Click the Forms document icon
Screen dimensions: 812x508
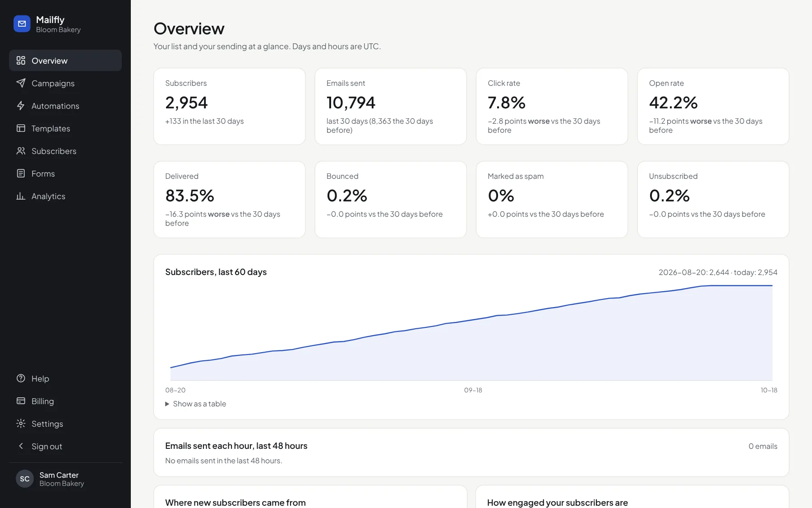tap(21, 173)
